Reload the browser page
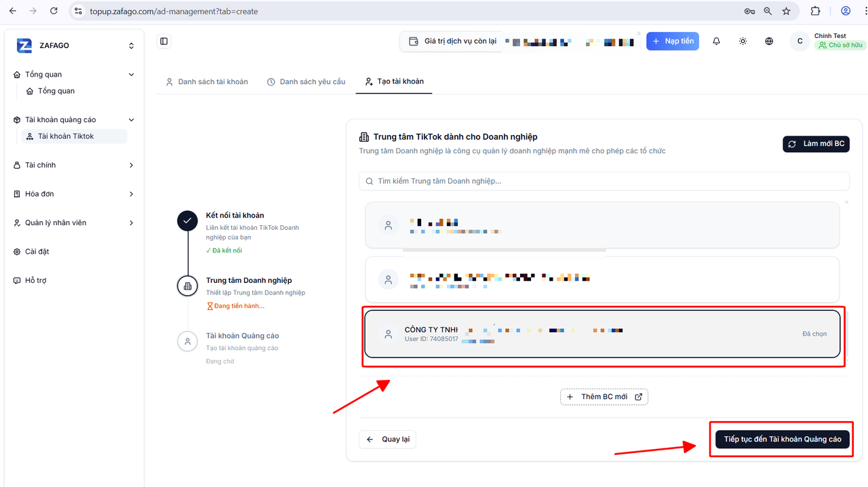 pyautogui.click(x=54, y=11)
